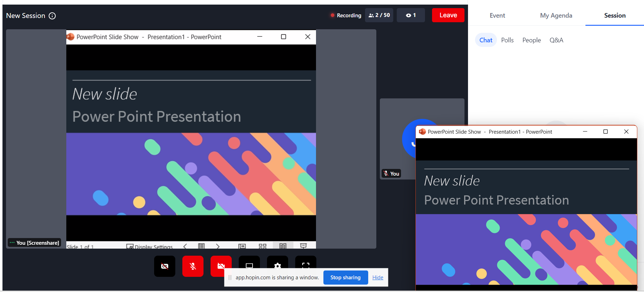
Task: Click 'New slide' title in floating PowerPoint window
Action: (x=452, y=181)
